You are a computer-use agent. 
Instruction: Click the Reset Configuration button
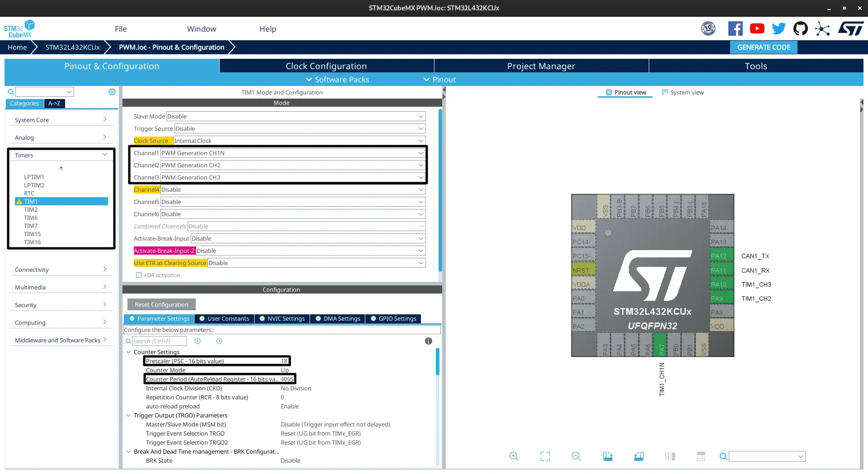pos(161,304)
